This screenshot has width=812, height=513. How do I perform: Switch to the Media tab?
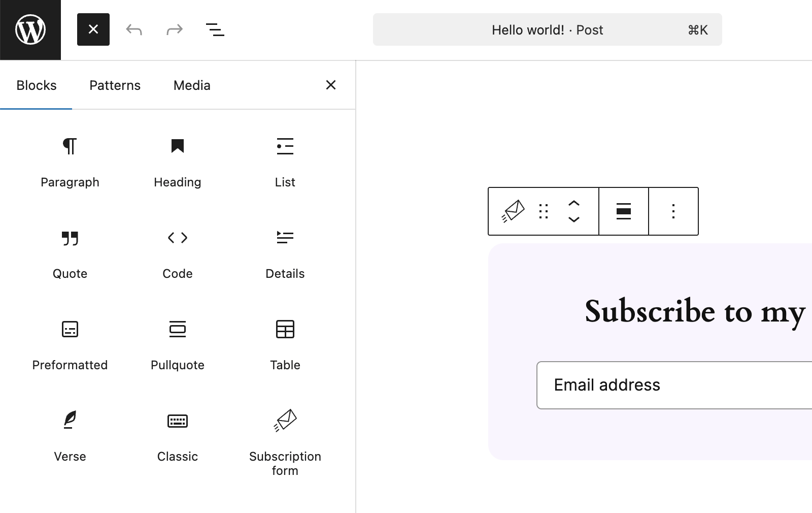click(192, 85)
